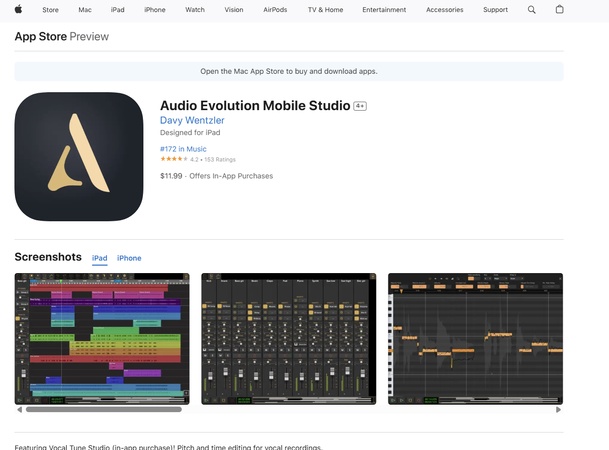Switch to iPhone screenshots tab
Image resolution: width=609 pixels, height=450 pixels.
[x=129, y=258]
